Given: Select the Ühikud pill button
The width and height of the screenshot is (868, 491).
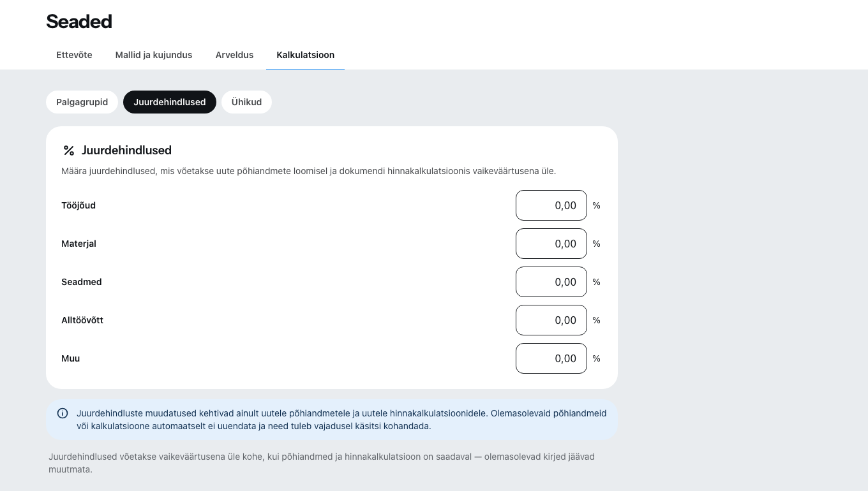Looking at the screenshot, I should [246, 102].
